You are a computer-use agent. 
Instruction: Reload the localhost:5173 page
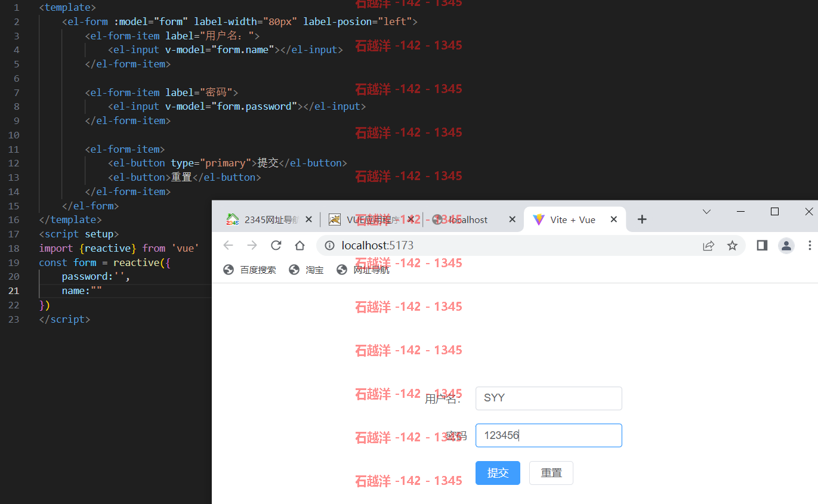click(x=276, y=246)
